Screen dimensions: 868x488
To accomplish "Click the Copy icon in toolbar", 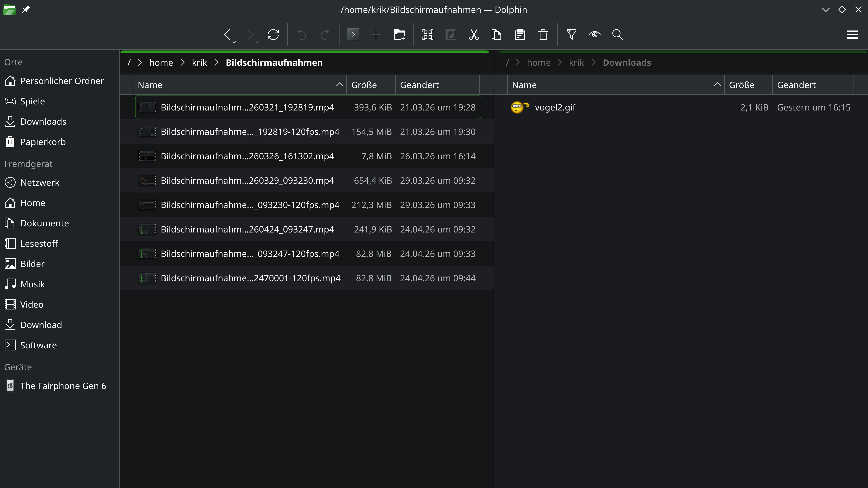I will (x=496, y=34).
